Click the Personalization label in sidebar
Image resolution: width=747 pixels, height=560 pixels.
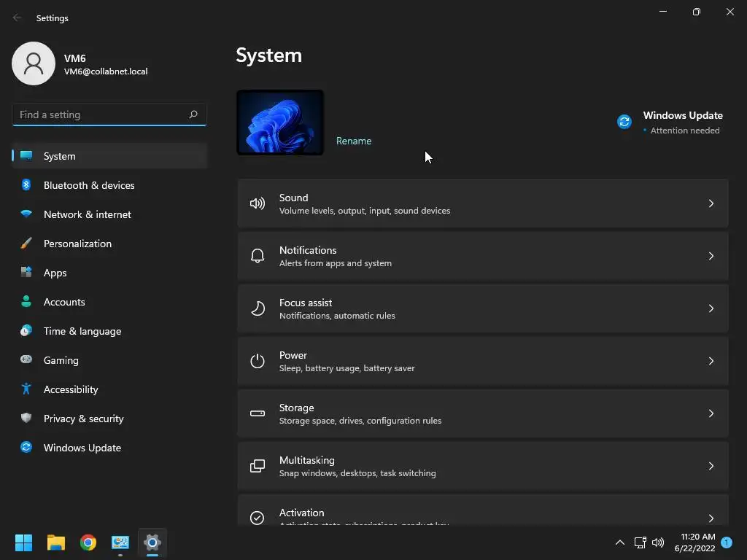(77, 244)
